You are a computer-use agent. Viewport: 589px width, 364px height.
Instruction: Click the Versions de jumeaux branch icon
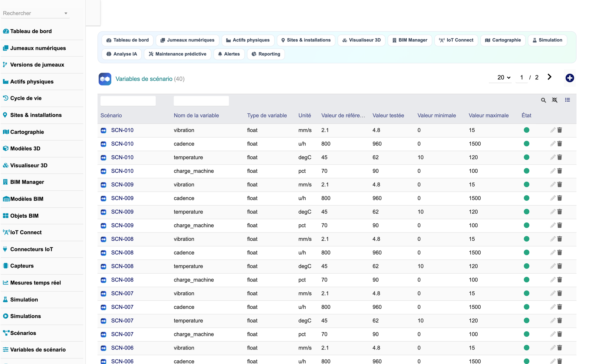coord(5,64)
